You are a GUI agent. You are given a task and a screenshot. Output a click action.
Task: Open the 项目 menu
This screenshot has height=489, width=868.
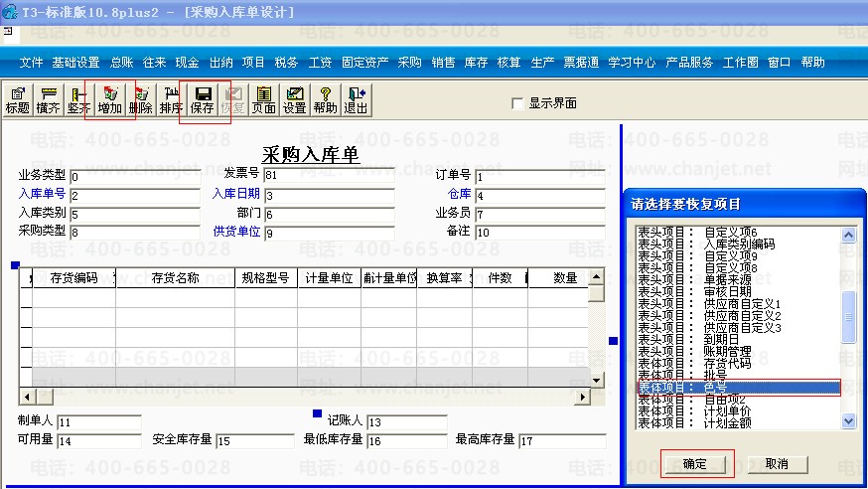point(253,63)
